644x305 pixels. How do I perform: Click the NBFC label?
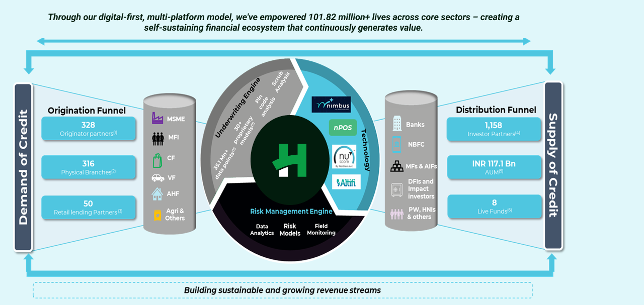416,145
